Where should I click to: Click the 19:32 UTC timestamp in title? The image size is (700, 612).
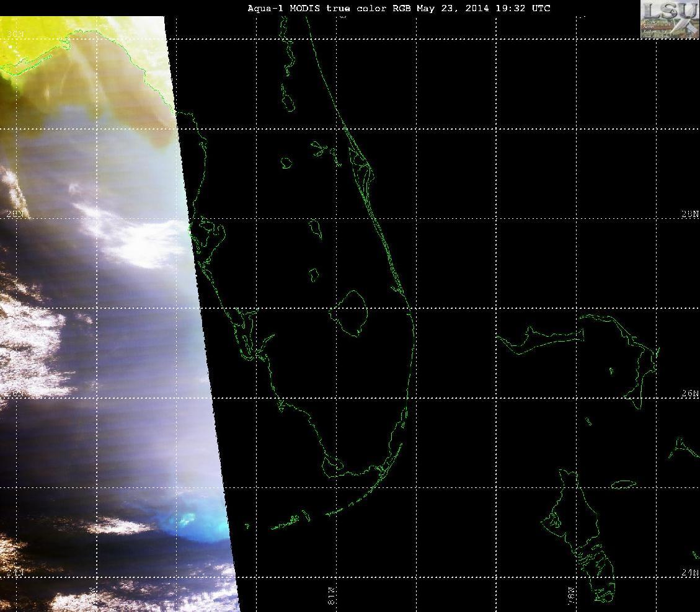(x=523, y=8)
